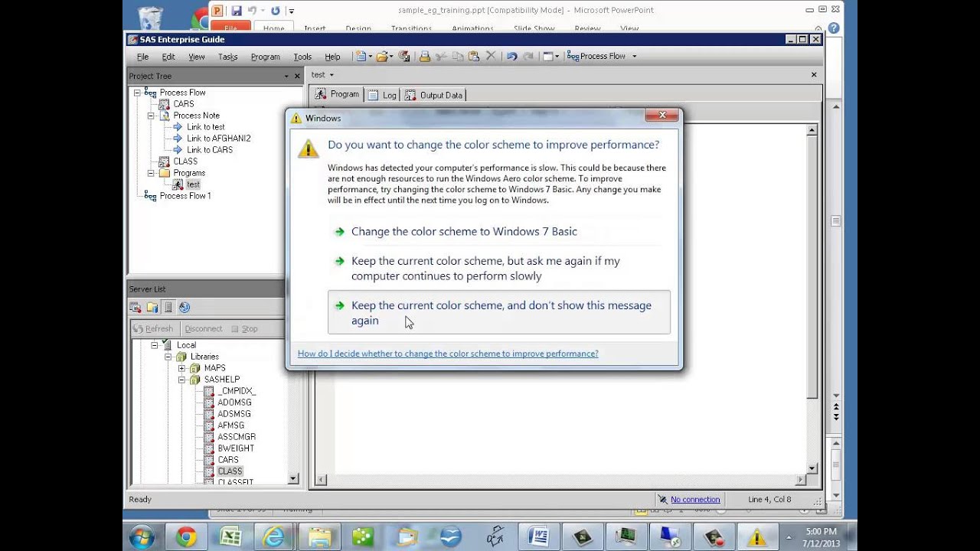
Task: Close the Project Tree pane
Action: tap(297, 76)
